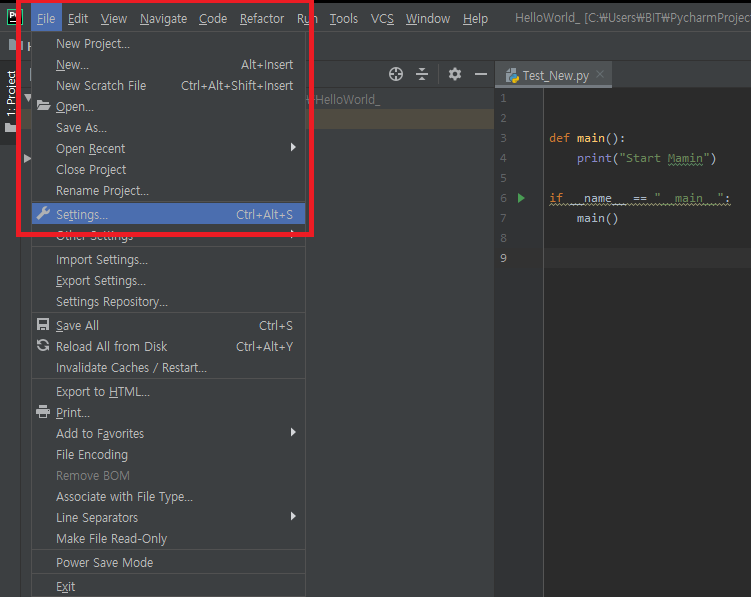Open the Run menu
Image resolution: width=751 pixels, height=597 pixels.
(307, 19)
